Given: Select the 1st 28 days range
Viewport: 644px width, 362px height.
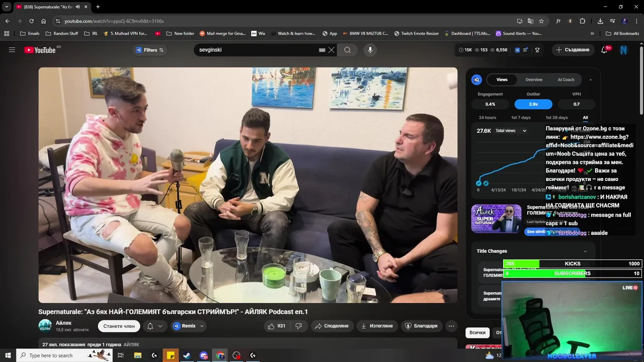Looking at the screenshot, I should click(556, 118).
